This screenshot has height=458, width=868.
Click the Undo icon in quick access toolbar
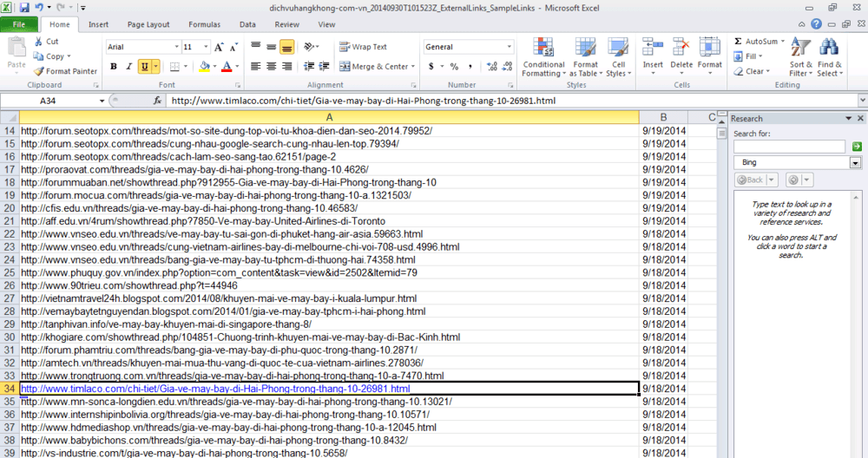(x=39, y=8)
